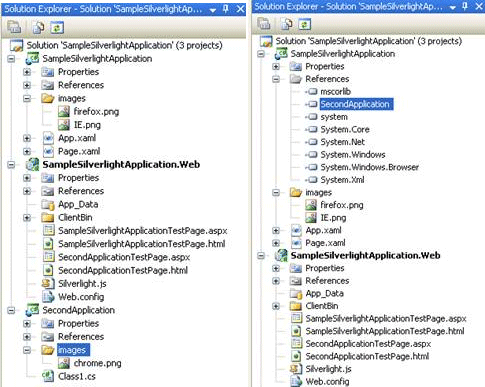Screen dimensions: 485x387
Task: Click Properties toolbar icon in right Solution Explorer
Action: click(264, 24)
